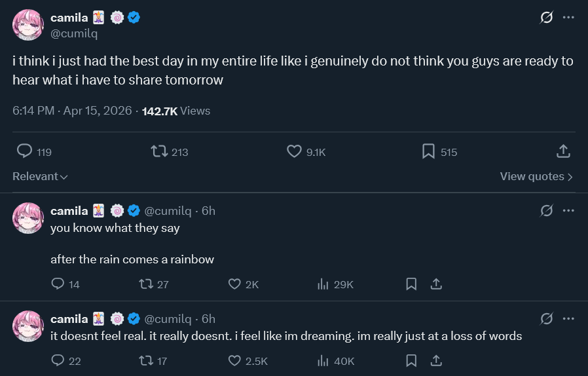Click the Grok icon on main post

tap(546, 18)
